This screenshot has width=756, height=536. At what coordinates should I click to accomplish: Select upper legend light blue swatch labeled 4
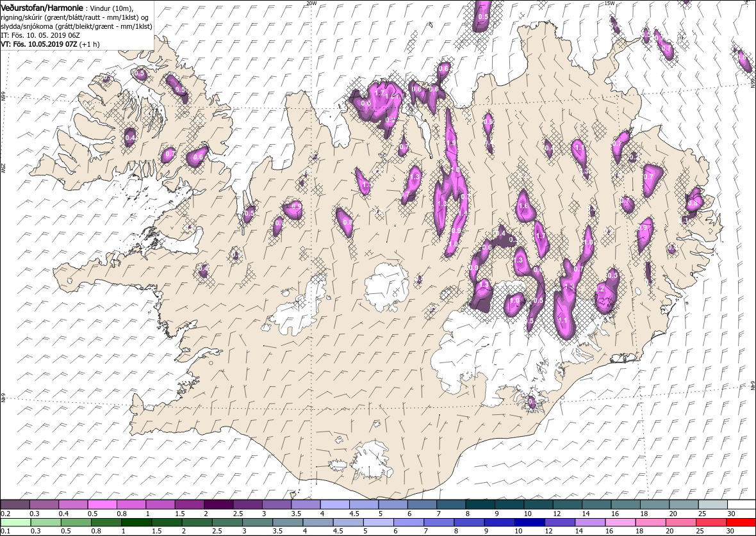tap(334, 505)
